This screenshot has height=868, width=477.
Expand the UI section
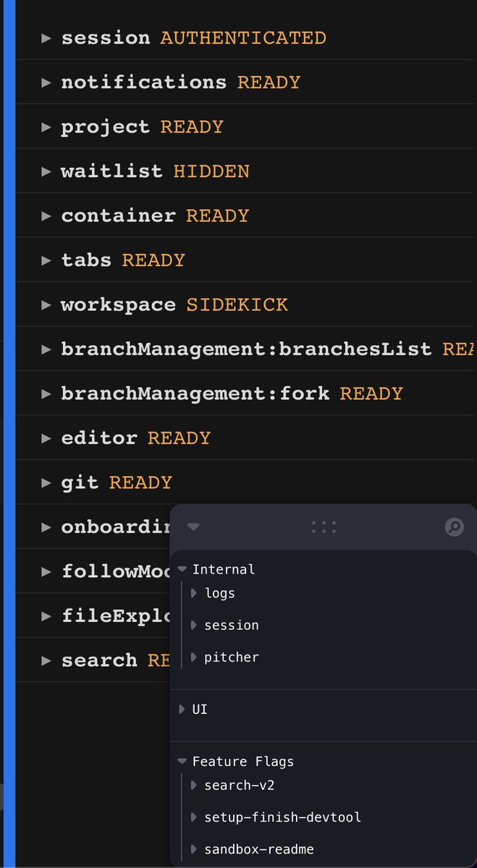182,710
